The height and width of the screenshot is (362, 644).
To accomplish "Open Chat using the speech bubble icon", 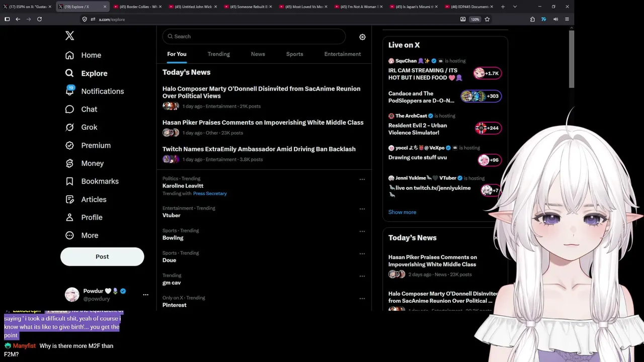I will 69,109.
